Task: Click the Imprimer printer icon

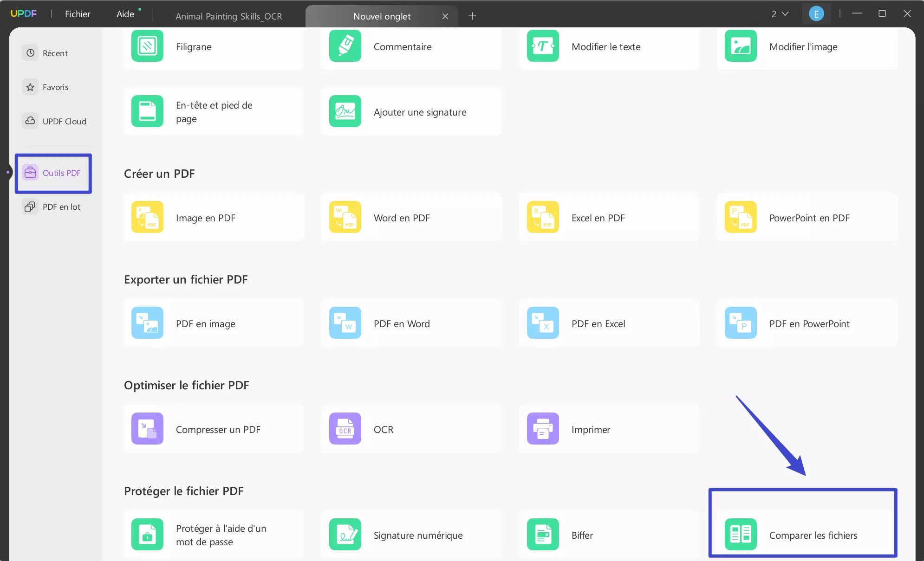Action: [543, 428]
